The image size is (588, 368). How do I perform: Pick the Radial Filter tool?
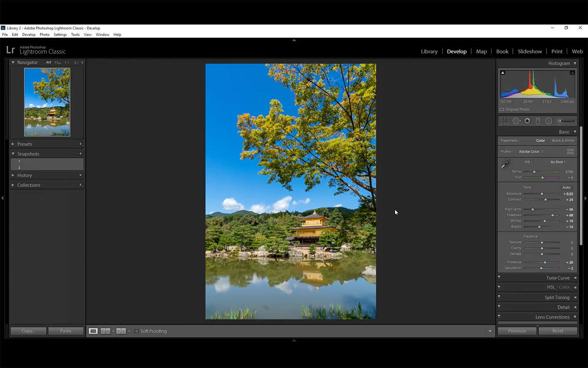(548, 121)
